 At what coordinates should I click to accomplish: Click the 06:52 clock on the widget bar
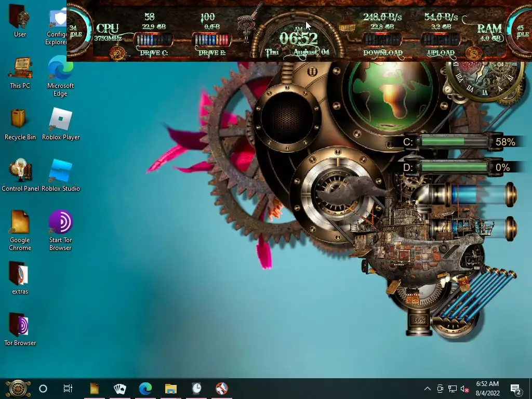[x=299, y=38]
